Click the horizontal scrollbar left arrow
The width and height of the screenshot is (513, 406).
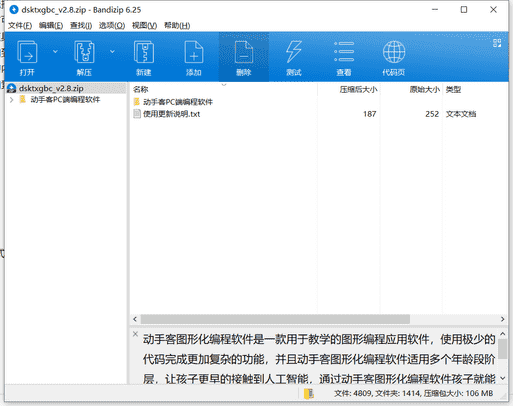coord(135,319)
